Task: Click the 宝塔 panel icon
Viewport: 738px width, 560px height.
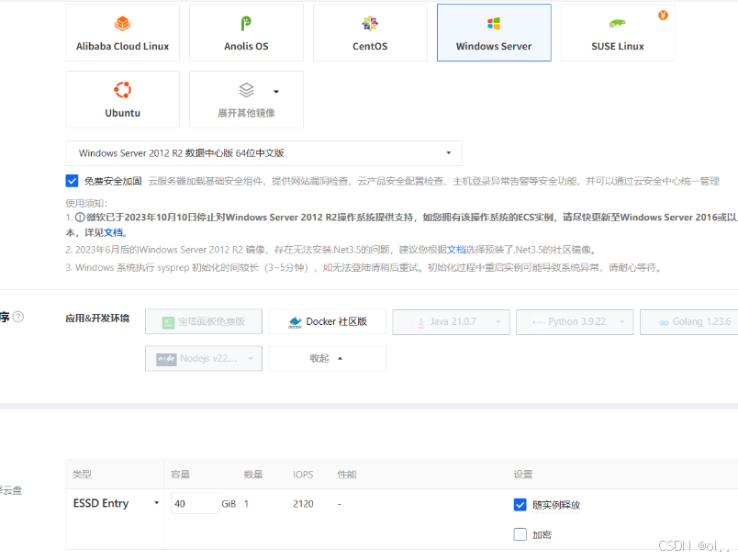Action: click(x=168, y=322)
